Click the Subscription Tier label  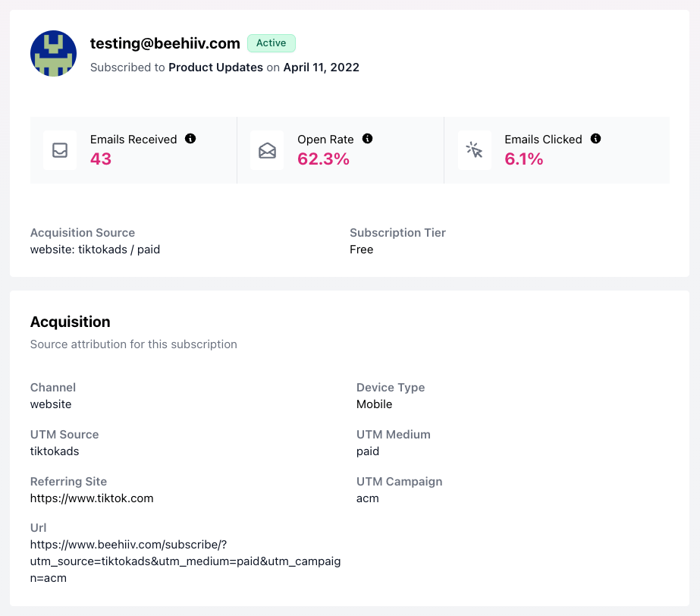coord(397,233)
